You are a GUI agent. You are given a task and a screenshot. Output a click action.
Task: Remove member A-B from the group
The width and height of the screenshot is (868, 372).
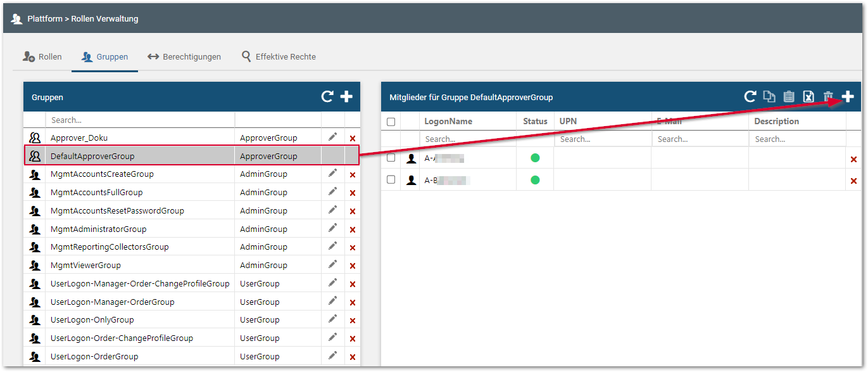pos(853,182)
